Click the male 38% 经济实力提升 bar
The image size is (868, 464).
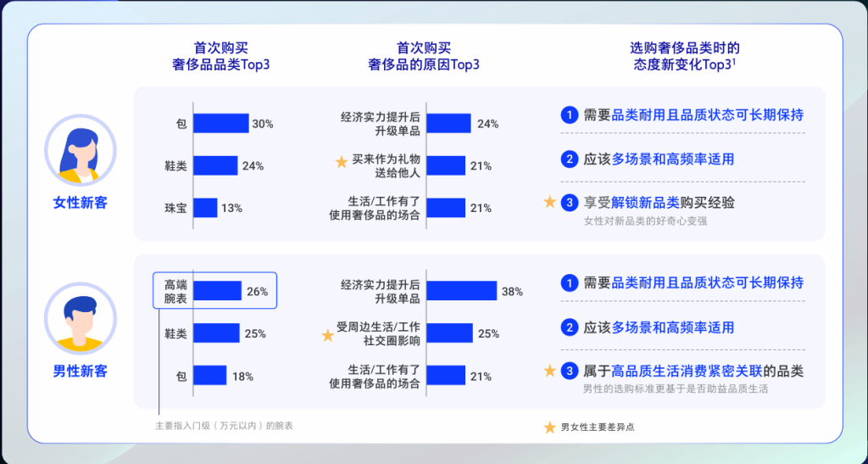(461, 291)
